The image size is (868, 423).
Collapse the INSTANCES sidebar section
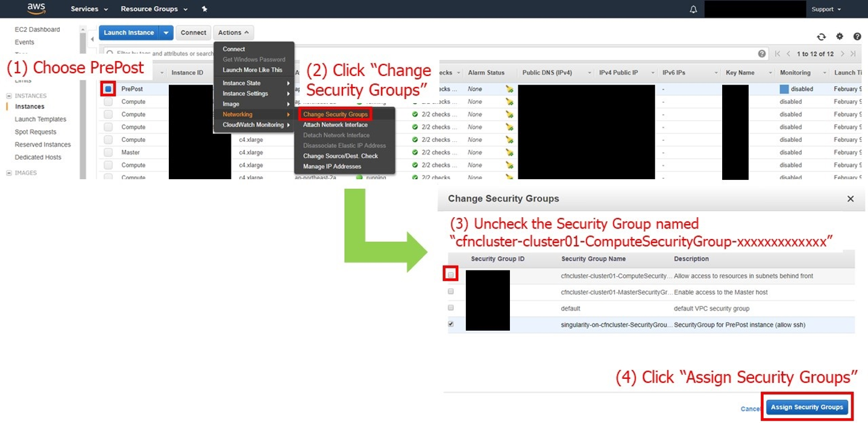9,96
